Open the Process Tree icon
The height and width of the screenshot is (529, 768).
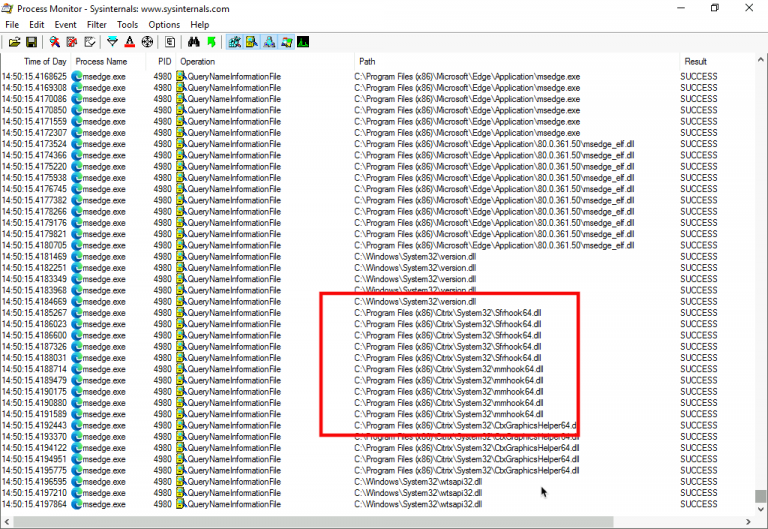pyautogui.click(x=170, y=42)
